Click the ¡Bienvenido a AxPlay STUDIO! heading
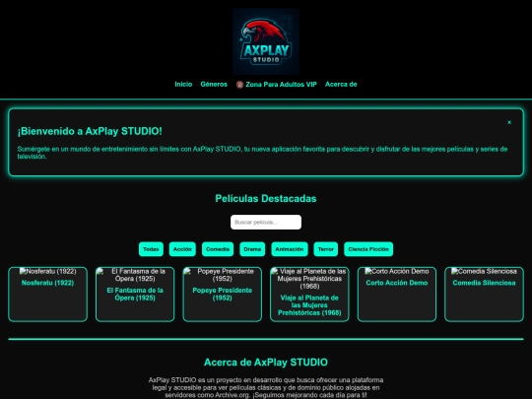Image resolution: width=532 pixels, height=399 pixels. click(x=90, y=131)
